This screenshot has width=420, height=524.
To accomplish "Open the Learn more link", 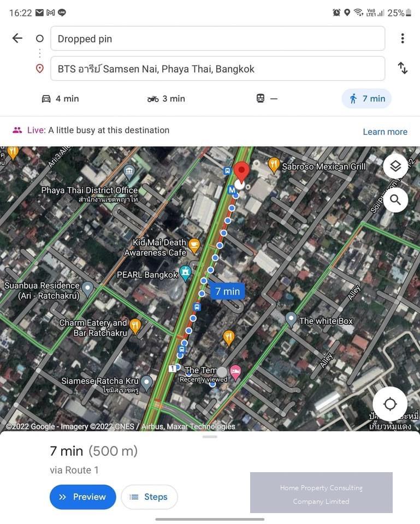I will pyautogui.click(x=385, y=132).
